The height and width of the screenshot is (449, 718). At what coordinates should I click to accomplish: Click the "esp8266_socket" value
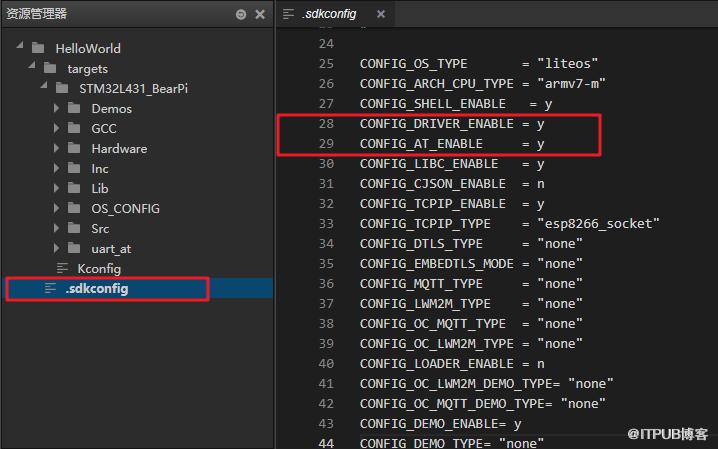pyautogui.click(x=598, y=224)
